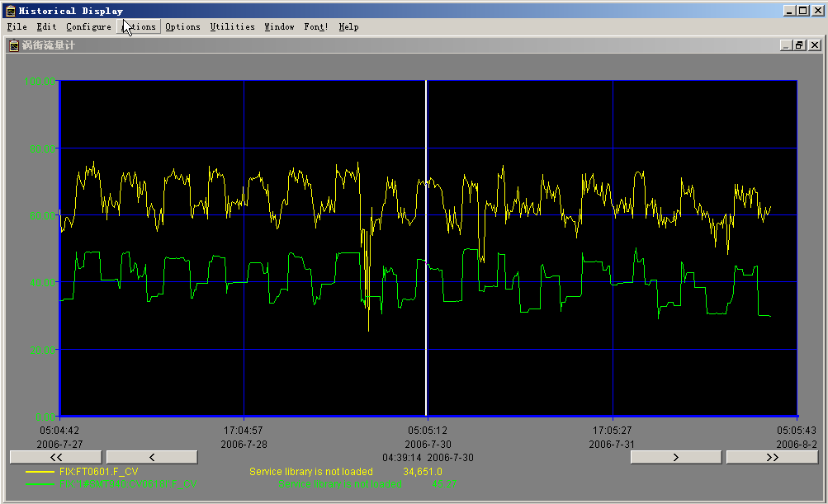Open the Configure menu

point(88,26)
